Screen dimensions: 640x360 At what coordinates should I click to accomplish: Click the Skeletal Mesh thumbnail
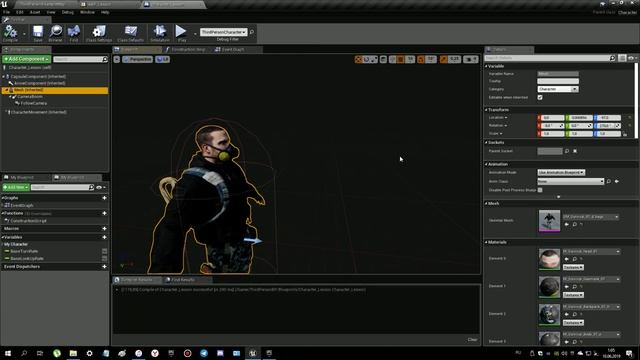pos(549,221)
